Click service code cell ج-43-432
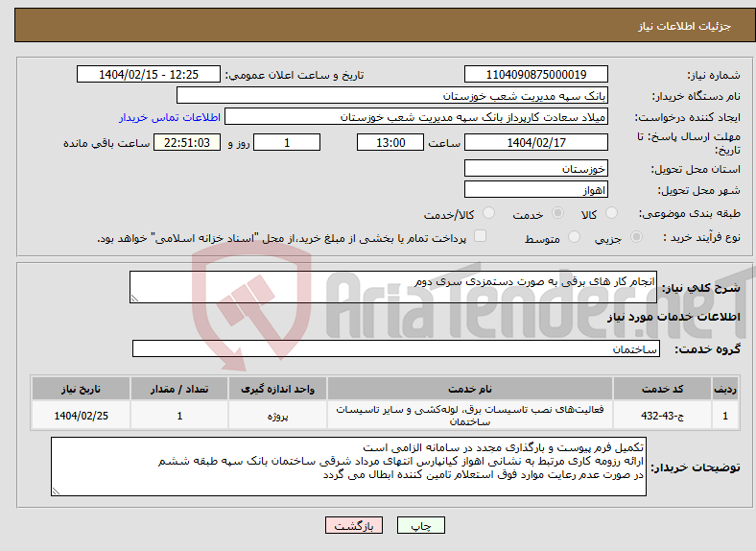 pyautogui.click(x=663, y=416)
